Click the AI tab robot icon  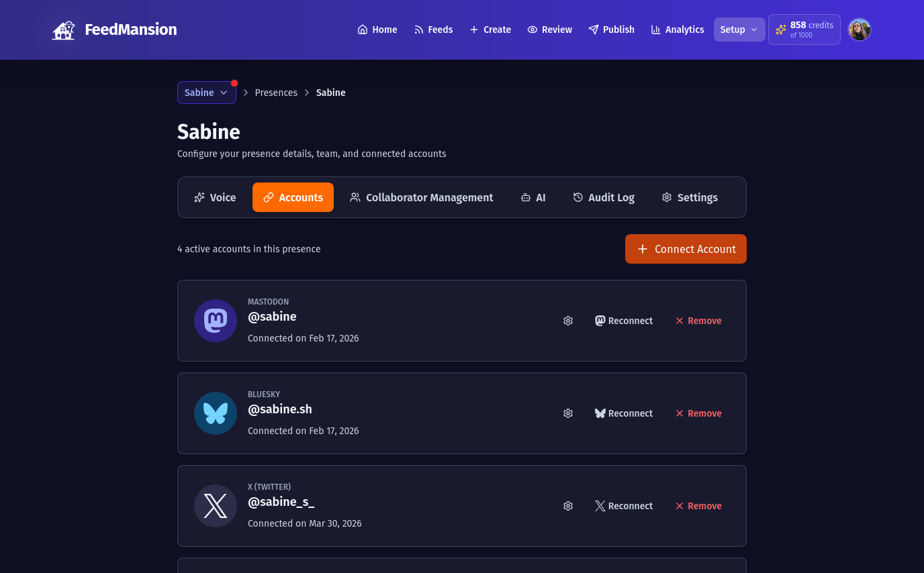526,197
